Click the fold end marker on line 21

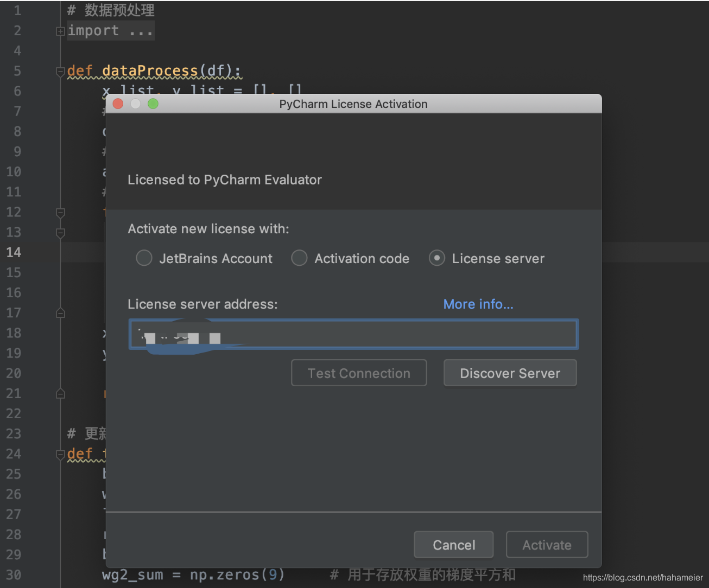click(60, 394)
